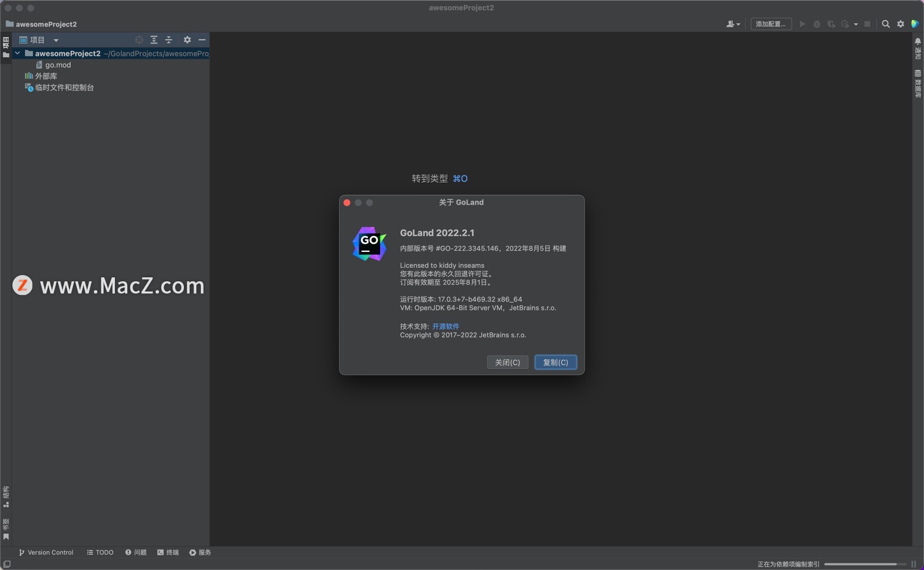
Task: Click the pause indexing icon in status bar
Action: 914,564
